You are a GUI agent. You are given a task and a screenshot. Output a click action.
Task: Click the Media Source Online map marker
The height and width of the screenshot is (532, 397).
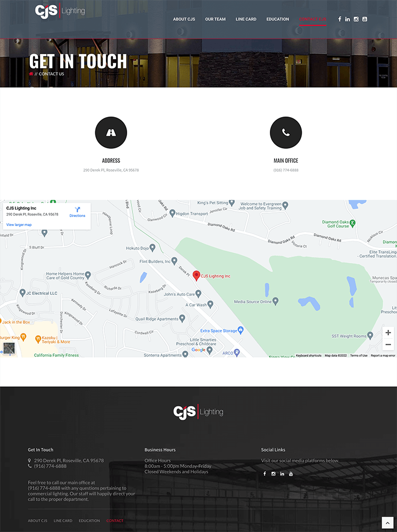[x=276, y=301]
